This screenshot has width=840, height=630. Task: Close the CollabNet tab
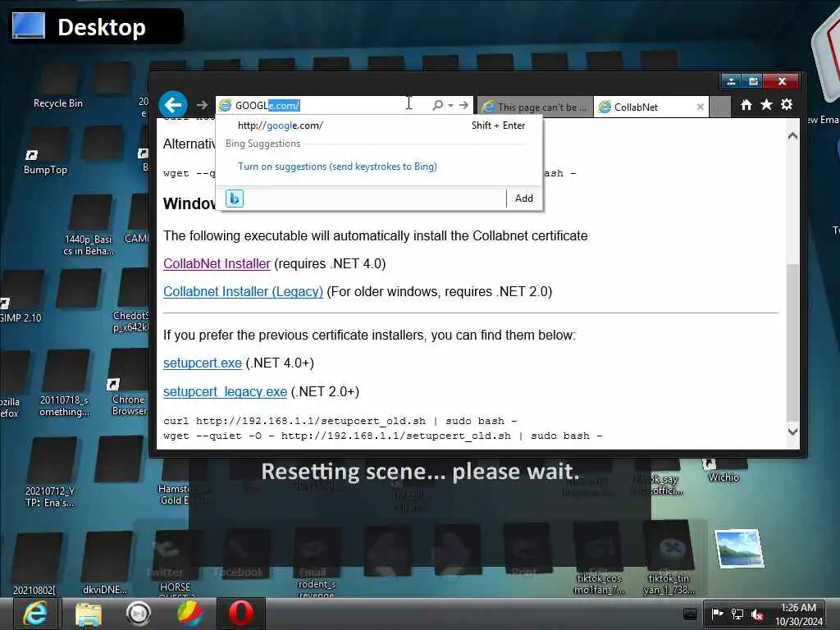[x=701, y=107]
